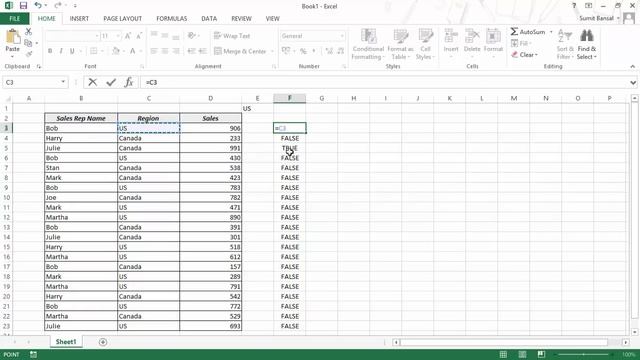Open the Font dialog launcher
This screenshot has width=640, height=360.
coord(142,67)
